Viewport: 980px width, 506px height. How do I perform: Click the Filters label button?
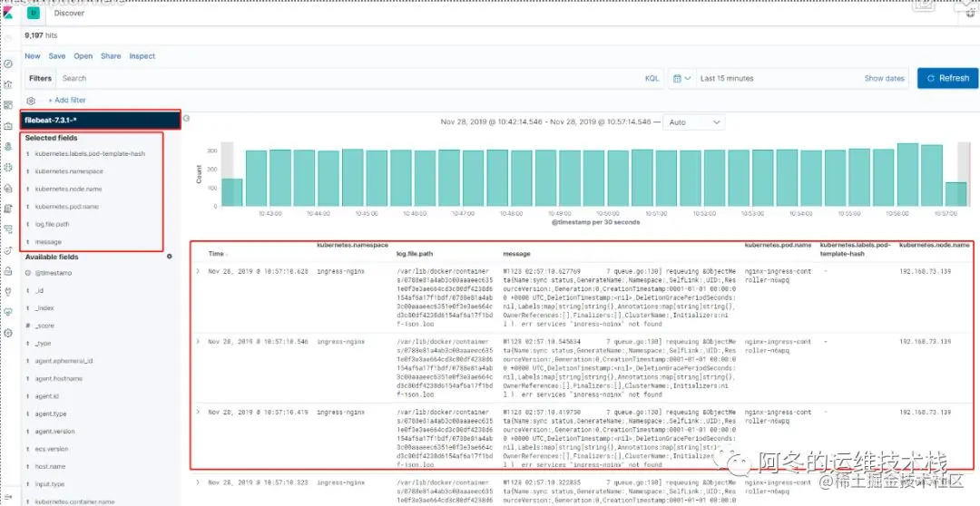tap(40, 79)
